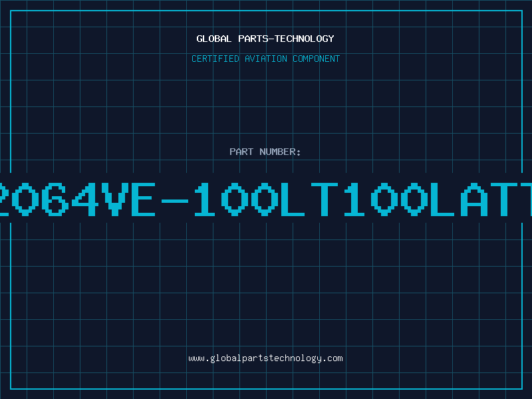Screen dimensions: 532x399
Task: Click the word NUMBER: in the label
Action: 280,152
